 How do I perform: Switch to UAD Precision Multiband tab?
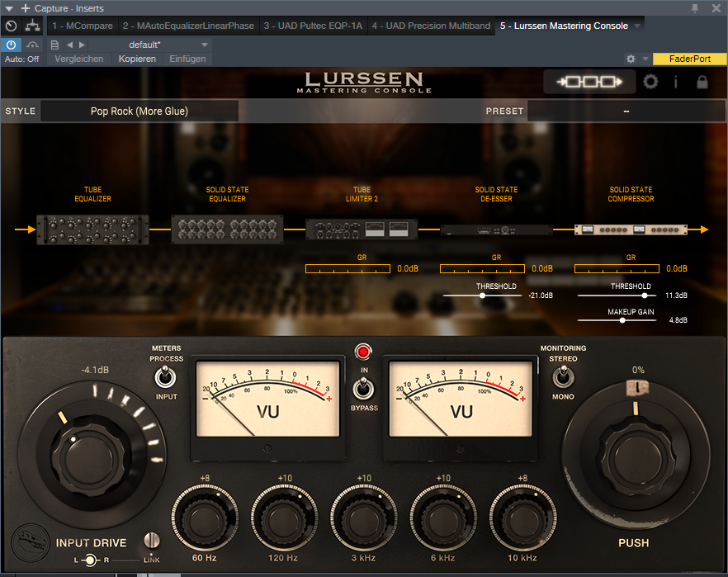(x=431, y=26)
